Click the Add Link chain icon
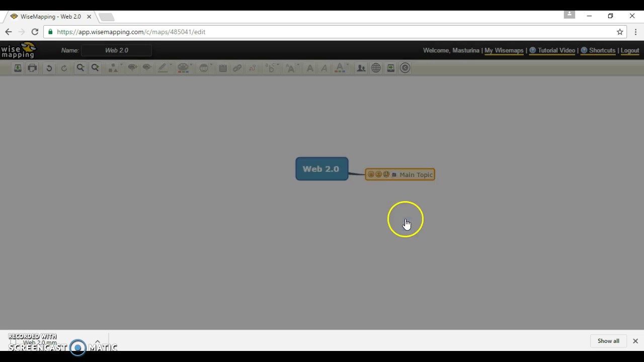This screenshot has width=644, height=362. [x=237, y=68]
